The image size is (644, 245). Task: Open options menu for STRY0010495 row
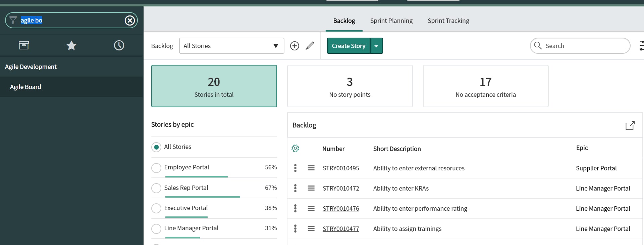(295, 168)
